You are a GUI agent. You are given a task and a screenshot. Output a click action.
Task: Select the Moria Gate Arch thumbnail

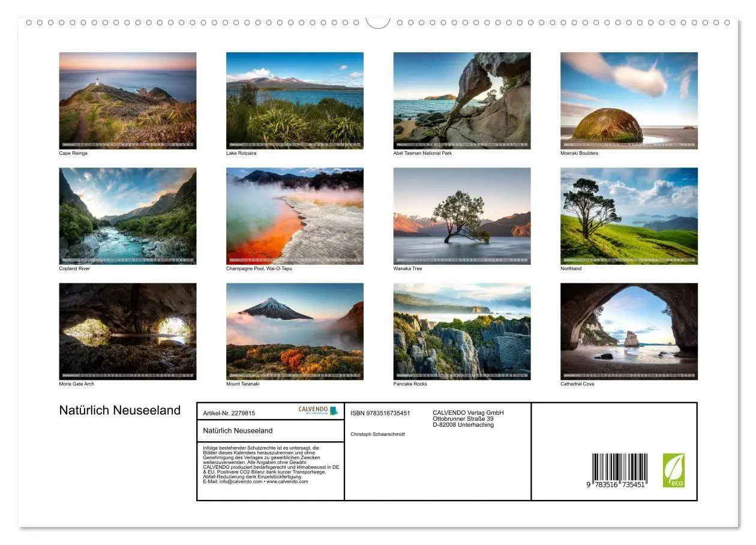tap(128, 331)
